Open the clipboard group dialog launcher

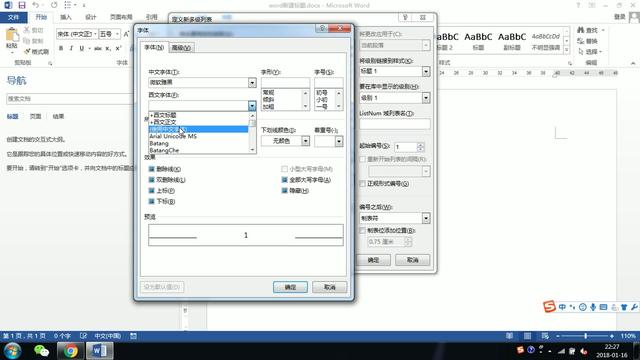pos(50,63)
